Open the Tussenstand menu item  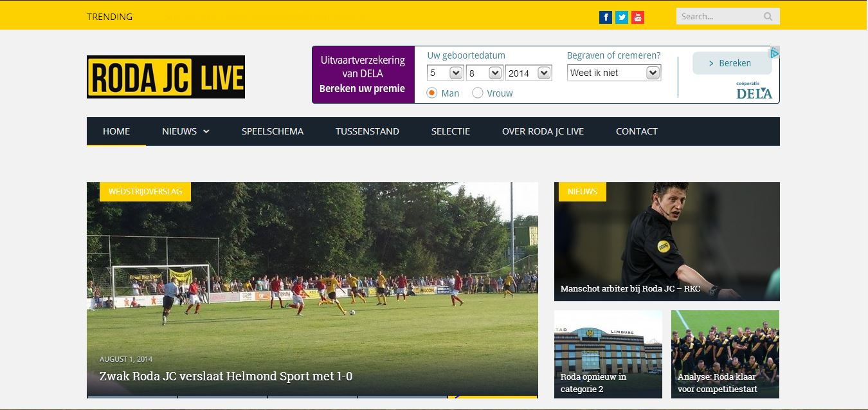coord(367,131)
